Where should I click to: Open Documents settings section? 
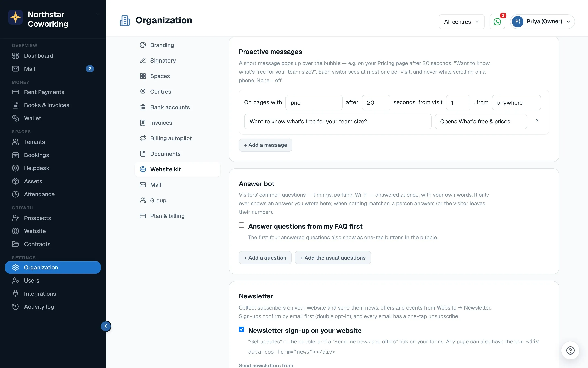[x=178, y=154]
